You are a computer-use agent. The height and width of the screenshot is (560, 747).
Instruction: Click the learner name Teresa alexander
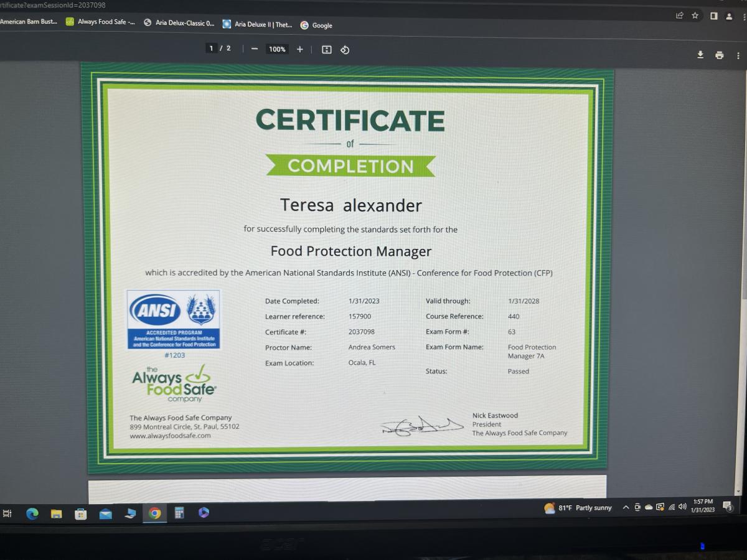pos(351,205)
